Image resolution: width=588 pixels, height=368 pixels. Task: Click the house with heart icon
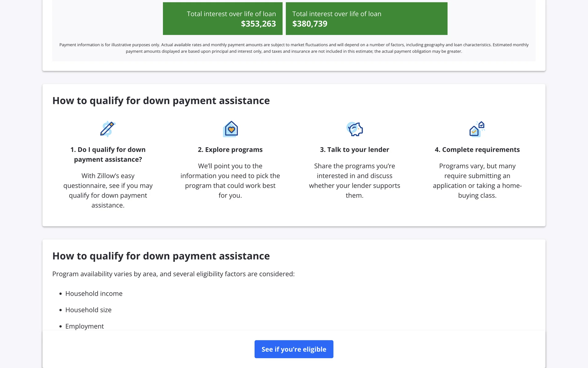tap(231, 129)
